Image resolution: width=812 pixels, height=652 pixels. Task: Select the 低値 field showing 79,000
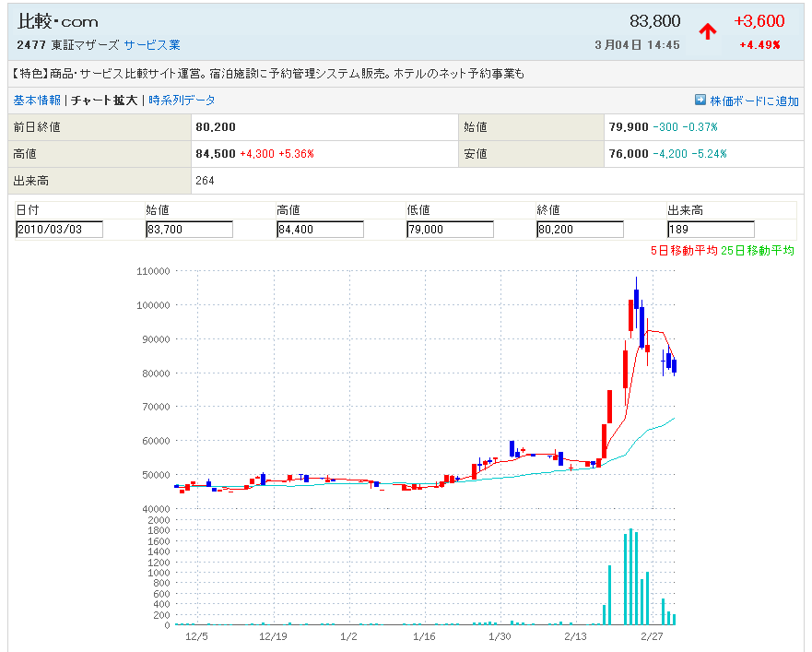point(450,230)
